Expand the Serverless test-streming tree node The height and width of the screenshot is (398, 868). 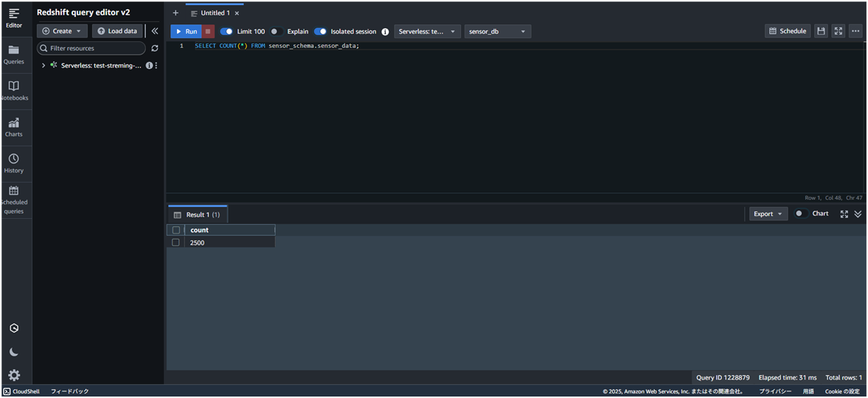44,66
